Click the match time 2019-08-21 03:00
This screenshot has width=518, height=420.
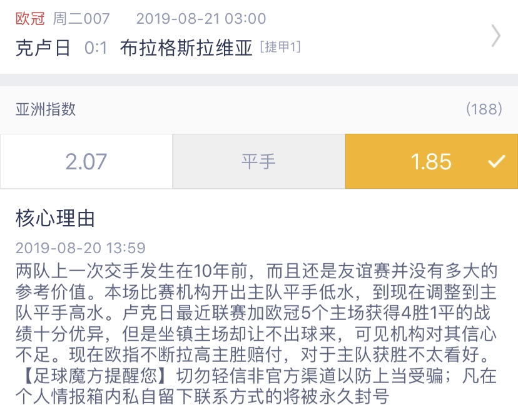click(201, 19)
